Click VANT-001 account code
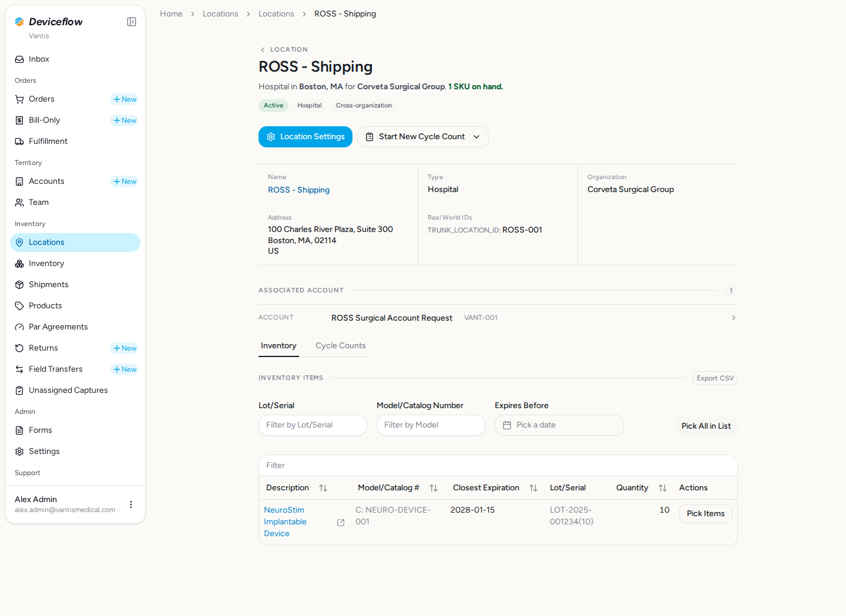Viewport: 846px width, 616px height. (x=481, y=318)
